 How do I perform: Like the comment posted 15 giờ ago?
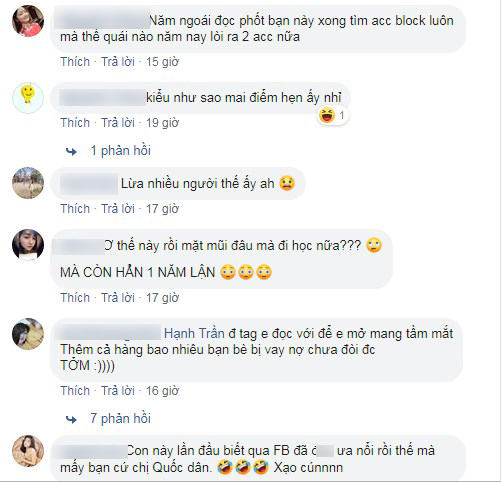(75, 62)
